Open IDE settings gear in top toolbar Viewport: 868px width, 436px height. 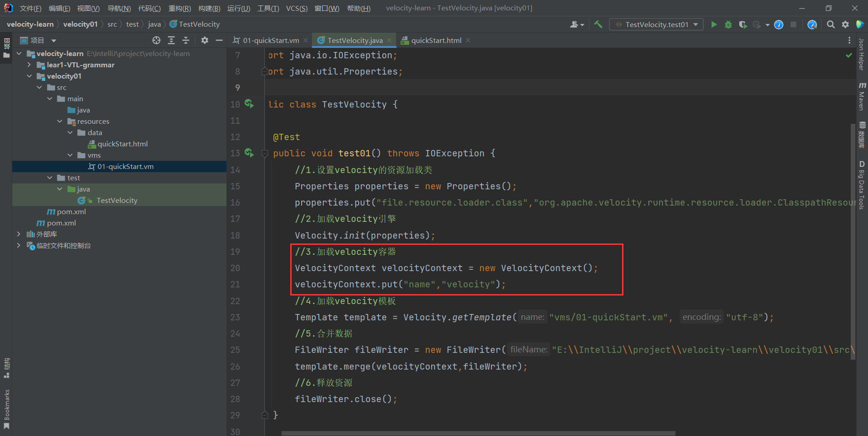pos(845,24)
